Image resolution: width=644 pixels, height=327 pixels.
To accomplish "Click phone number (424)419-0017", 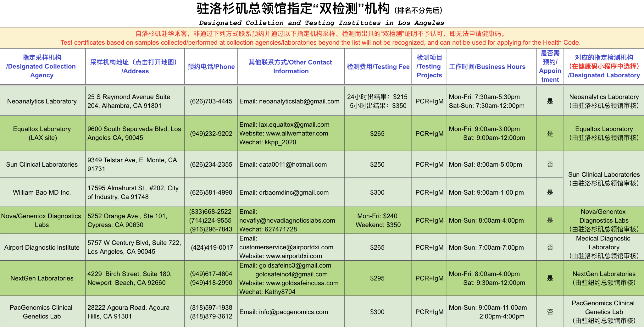I will click(x=212, y=247).
